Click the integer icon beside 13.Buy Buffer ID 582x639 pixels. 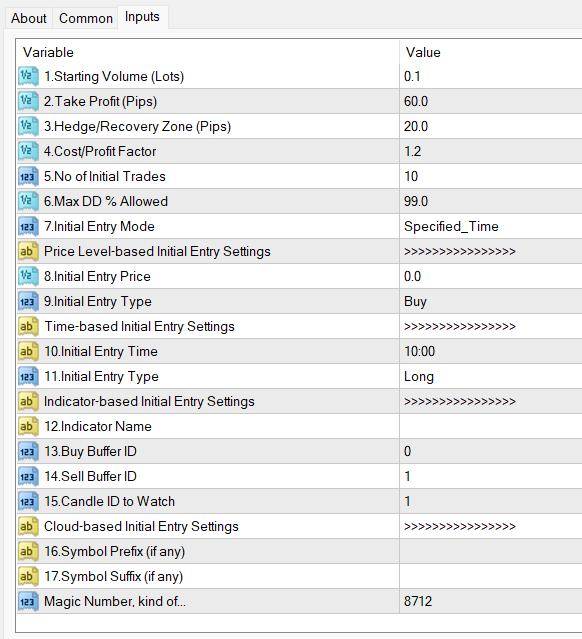coord(28,451)
